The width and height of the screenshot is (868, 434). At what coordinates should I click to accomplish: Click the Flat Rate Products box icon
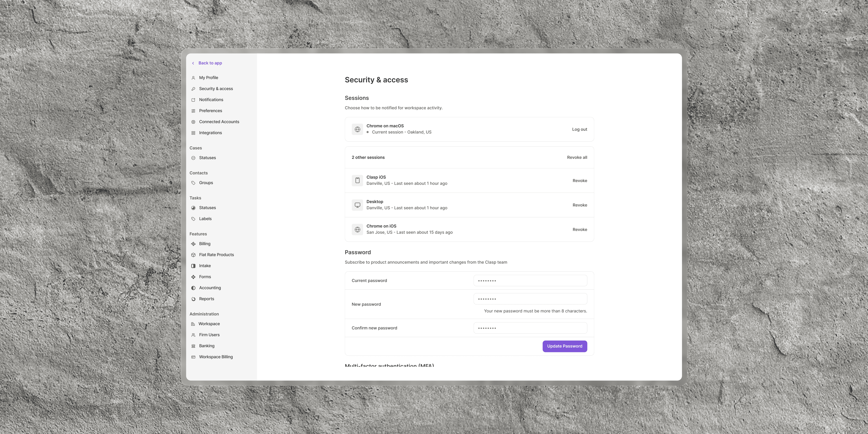pos(193,255)
